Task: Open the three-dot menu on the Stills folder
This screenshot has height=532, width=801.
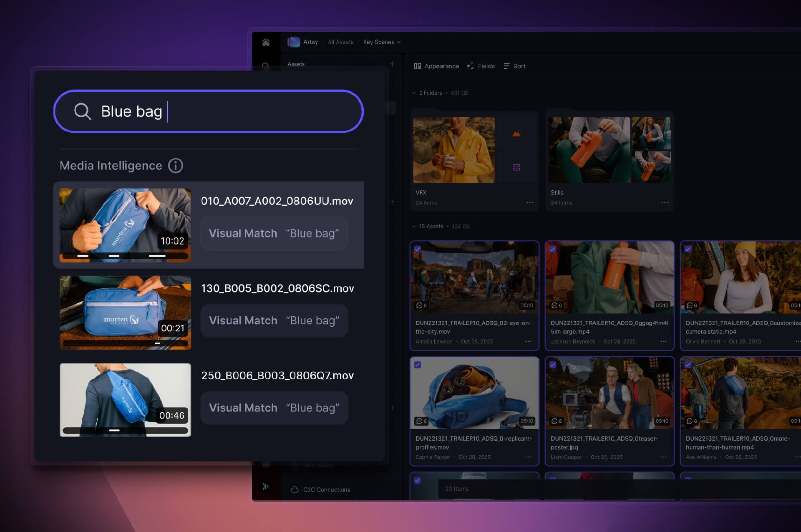Action: 665,202
